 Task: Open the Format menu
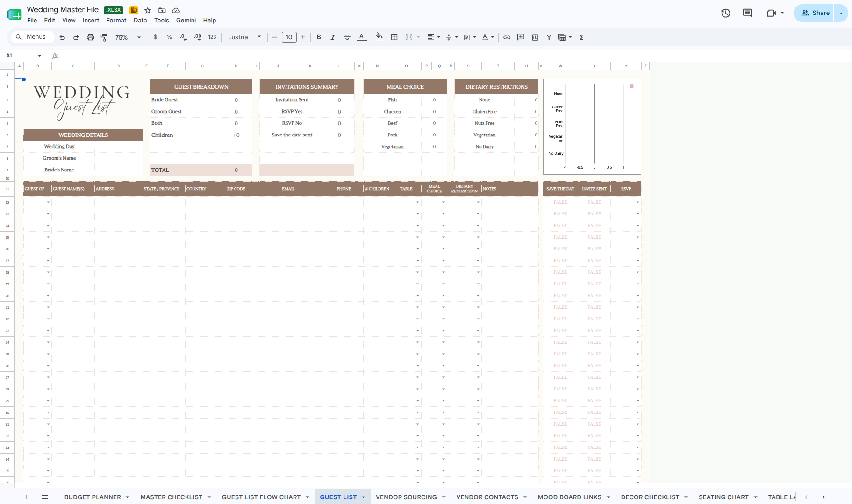pos(116,20)
